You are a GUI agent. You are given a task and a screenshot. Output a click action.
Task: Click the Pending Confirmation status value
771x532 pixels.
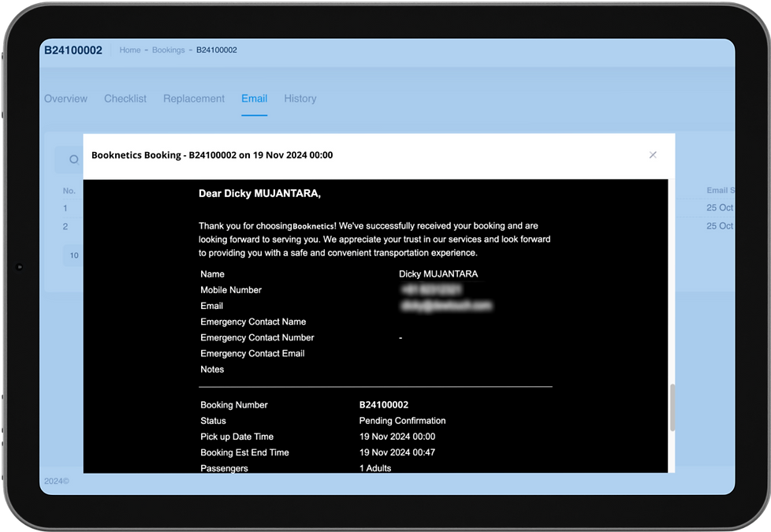pos(402,421)
